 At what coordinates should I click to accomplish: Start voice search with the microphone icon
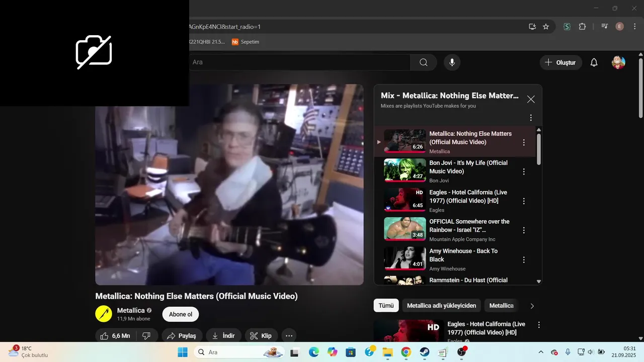452,62
